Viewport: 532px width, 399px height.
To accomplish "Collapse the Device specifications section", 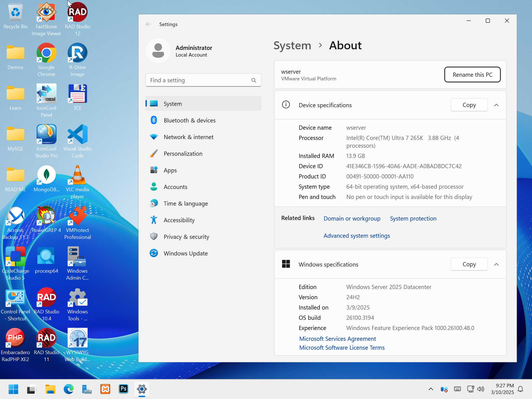I will point(496,105).
